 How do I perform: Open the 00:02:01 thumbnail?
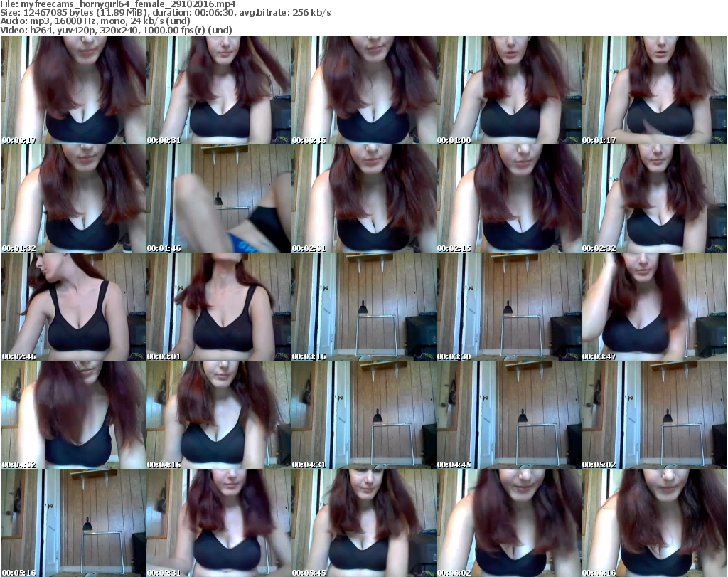pos(363,198)
